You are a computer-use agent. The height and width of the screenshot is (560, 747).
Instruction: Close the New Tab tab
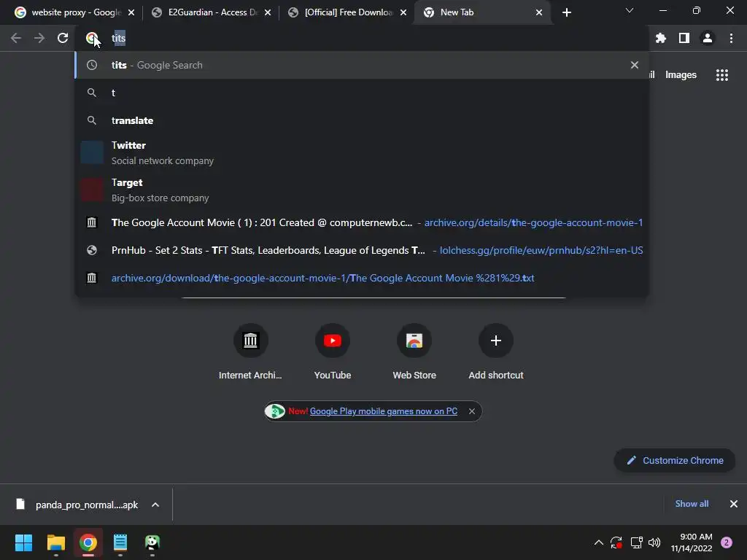click(539, 13)
